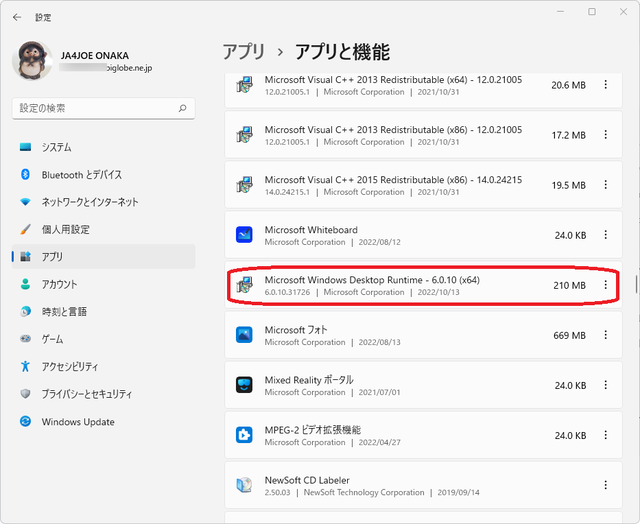Click the 210 MB size value
The height and width of the screenshot is (524, 640).
coord(569,285)
